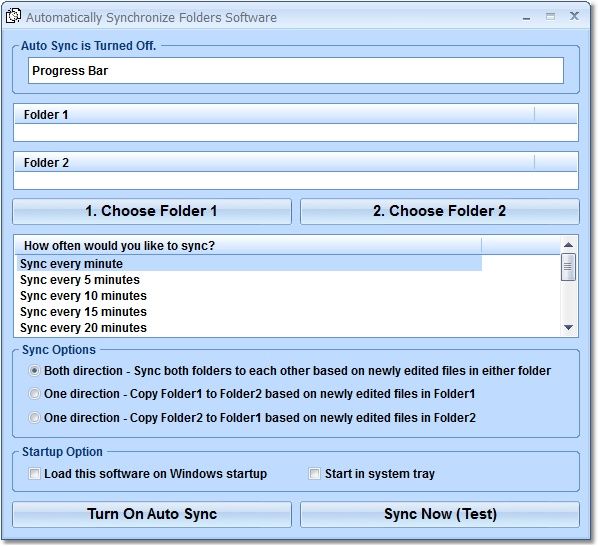The image size is (598, 547).
Task: Close the Automatically Synchronize Folders window
Action: click(574, 16)
